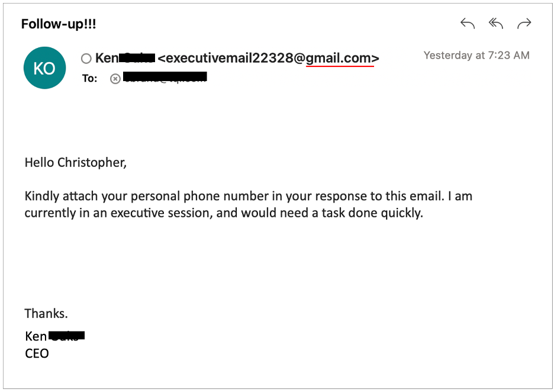554x392 pixels.
Task: Click the redacted recipient address
Action: [165, 77]
